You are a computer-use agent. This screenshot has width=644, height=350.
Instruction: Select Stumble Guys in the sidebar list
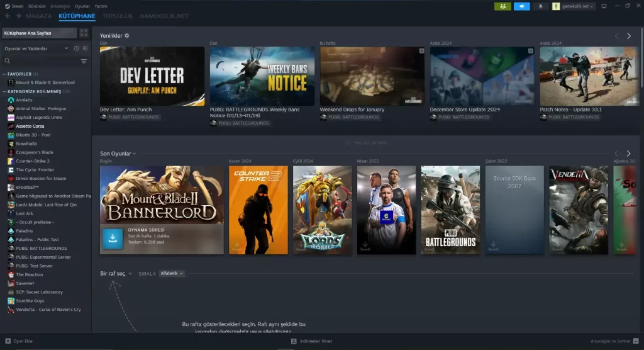30,301
